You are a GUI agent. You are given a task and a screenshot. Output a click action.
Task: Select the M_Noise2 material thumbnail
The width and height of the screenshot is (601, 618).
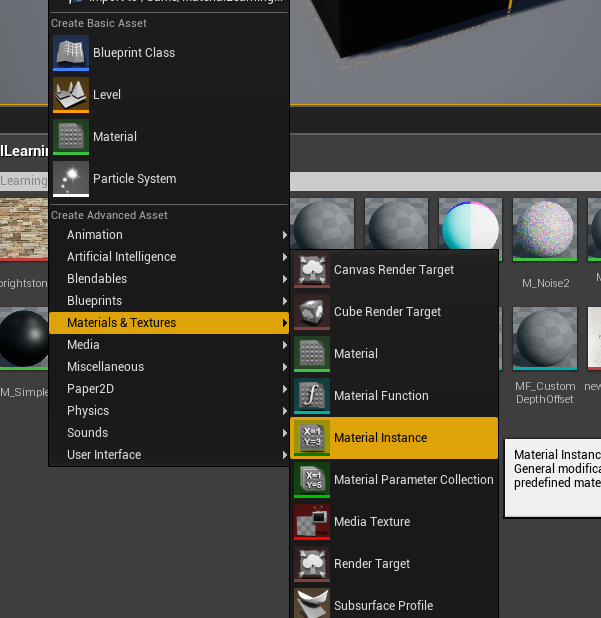(x=545, y=229)
